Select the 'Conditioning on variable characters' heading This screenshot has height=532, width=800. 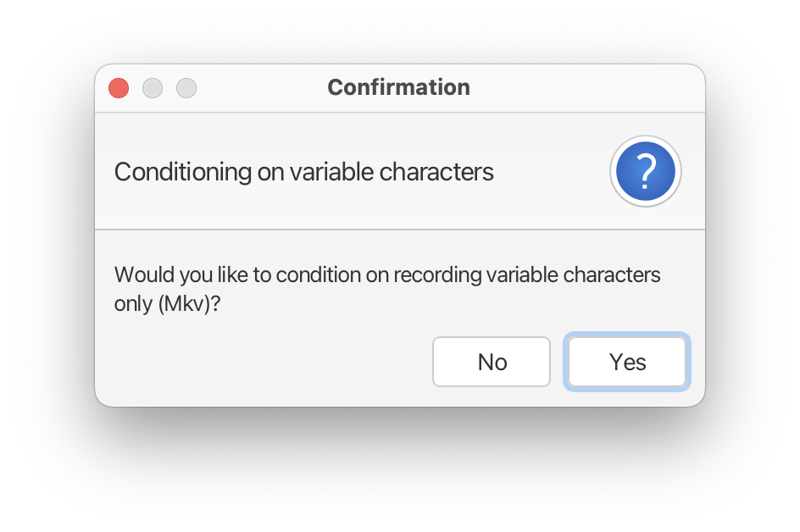[303, 172]
